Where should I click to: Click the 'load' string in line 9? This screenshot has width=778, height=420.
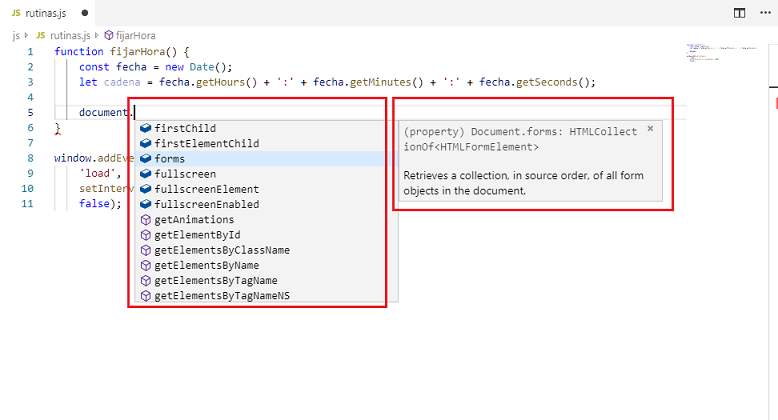(98, 173)
